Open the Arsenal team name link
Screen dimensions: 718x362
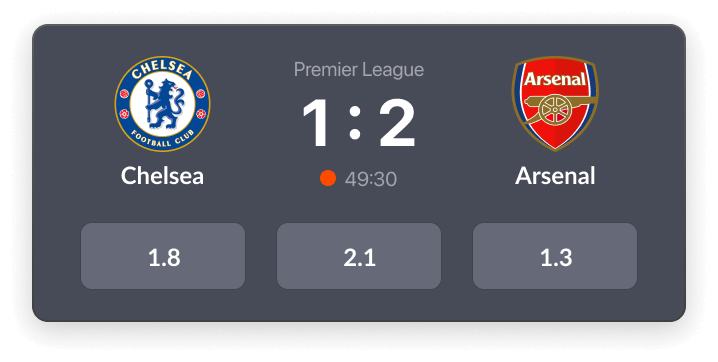(555, 176)
